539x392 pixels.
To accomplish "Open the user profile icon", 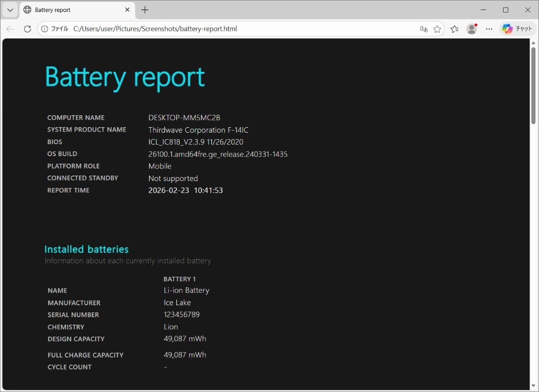I will 472,29.
